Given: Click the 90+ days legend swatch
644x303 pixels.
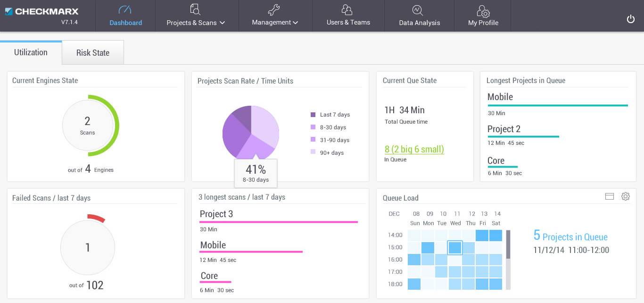Looking at the screenshot, I should point(313,152).
